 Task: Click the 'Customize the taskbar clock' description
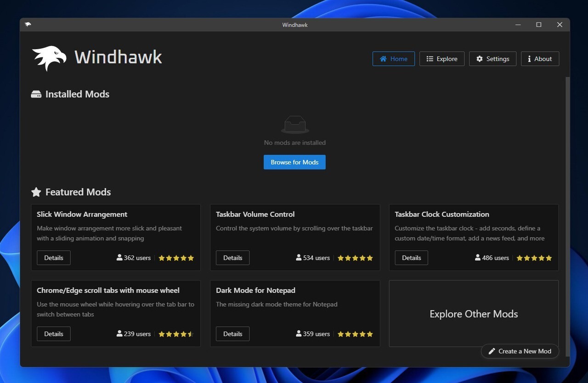(x=469, y=233)
